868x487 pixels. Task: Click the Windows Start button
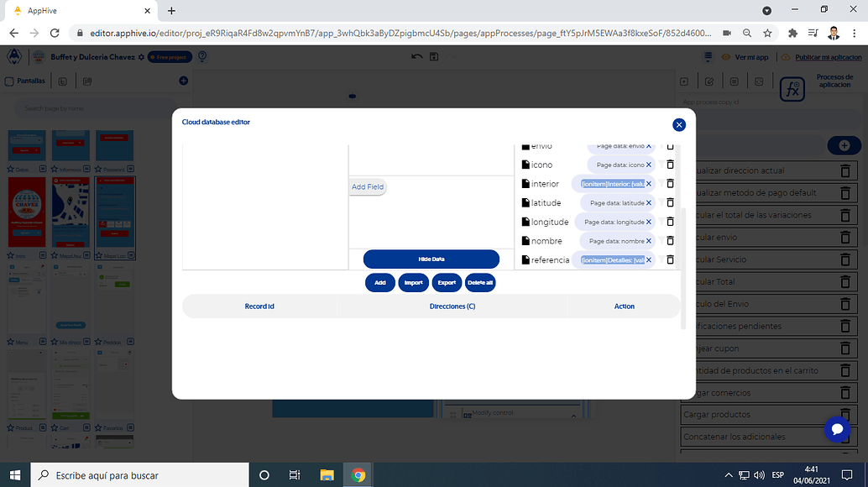[15, 475]
